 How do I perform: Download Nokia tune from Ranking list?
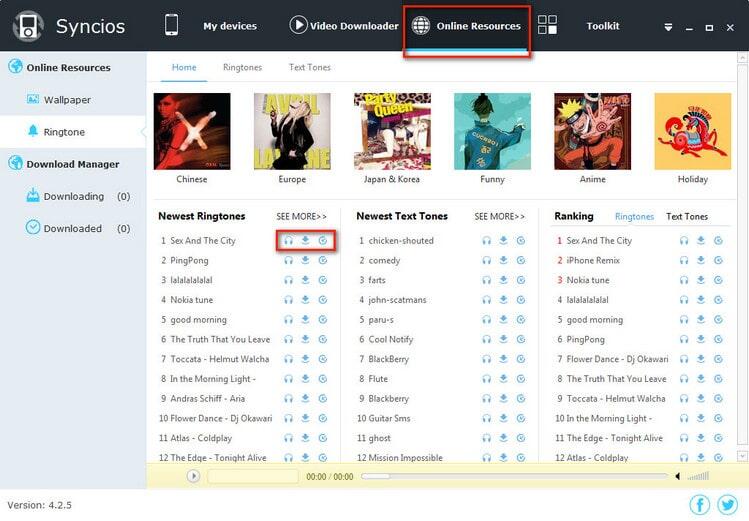tap(701, 280)
